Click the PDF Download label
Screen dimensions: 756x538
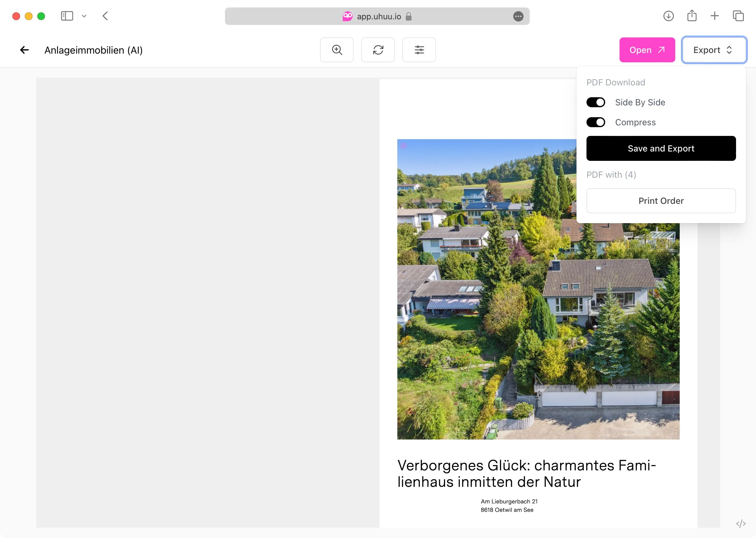point(615,83)
